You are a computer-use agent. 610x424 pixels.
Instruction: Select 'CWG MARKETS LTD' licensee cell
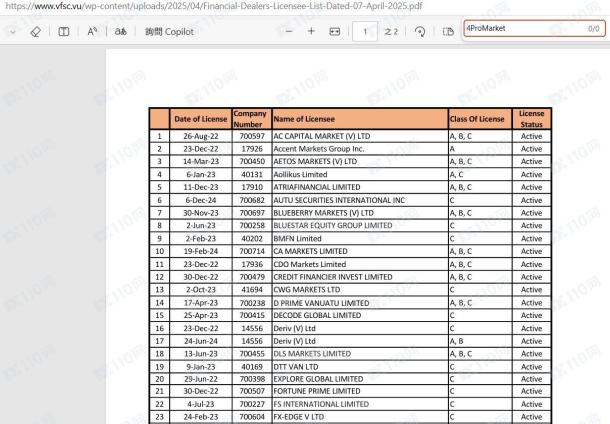(x=360, y=290)
